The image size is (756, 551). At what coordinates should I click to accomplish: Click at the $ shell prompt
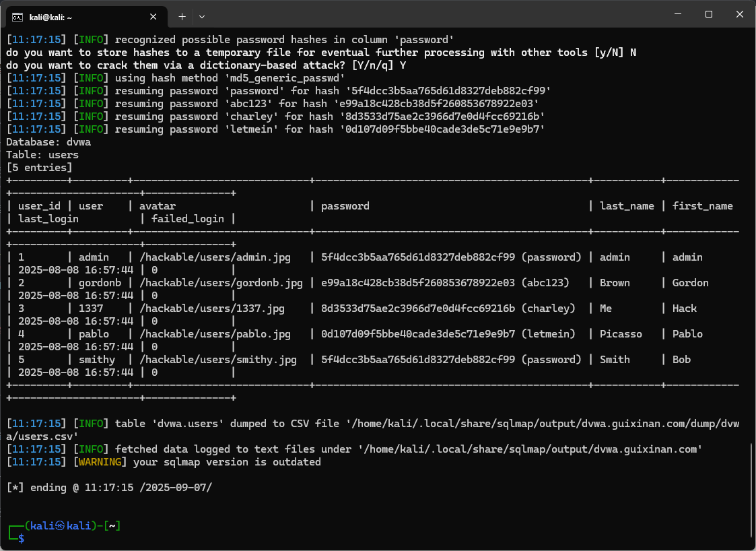[22, 538]
